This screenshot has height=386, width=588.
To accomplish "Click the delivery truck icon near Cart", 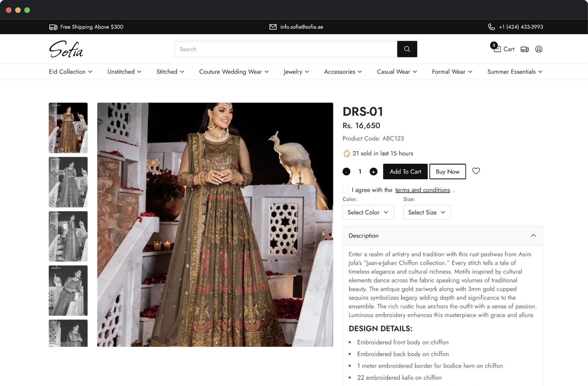I will pos(525,49).
